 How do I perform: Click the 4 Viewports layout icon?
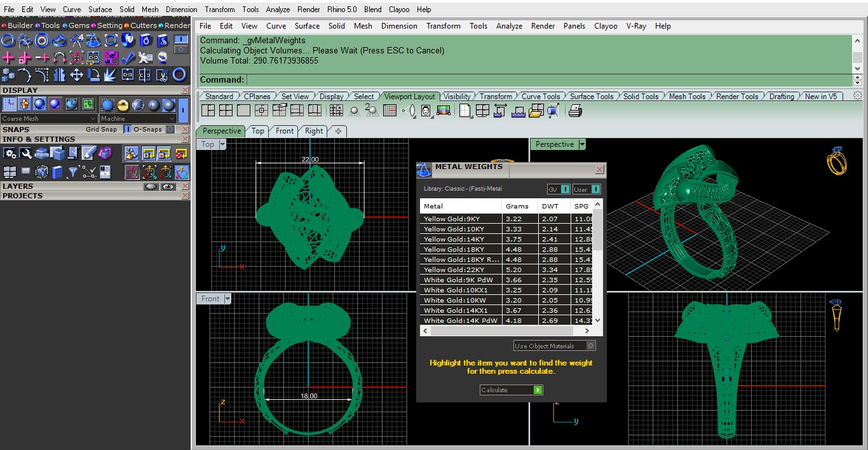tap(226, 111)
